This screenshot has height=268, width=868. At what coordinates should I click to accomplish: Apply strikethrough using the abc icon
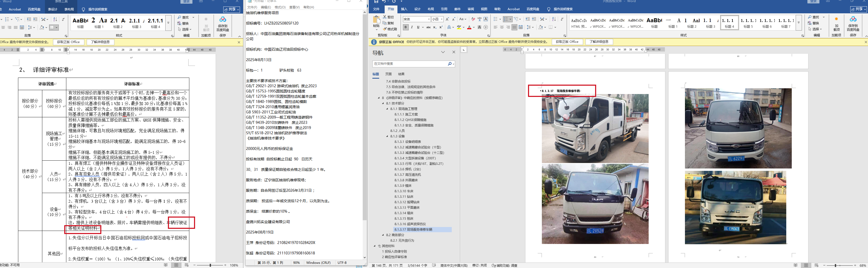pyautogui.click(x=428, y=27)
